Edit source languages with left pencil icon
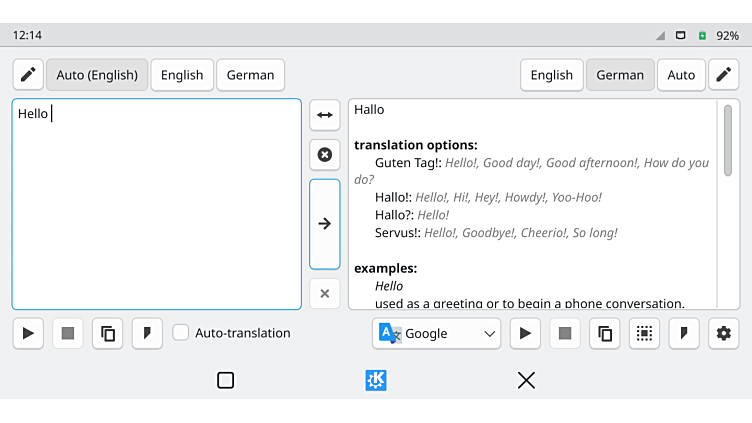752x423 pixels. [x=28, y=75]
